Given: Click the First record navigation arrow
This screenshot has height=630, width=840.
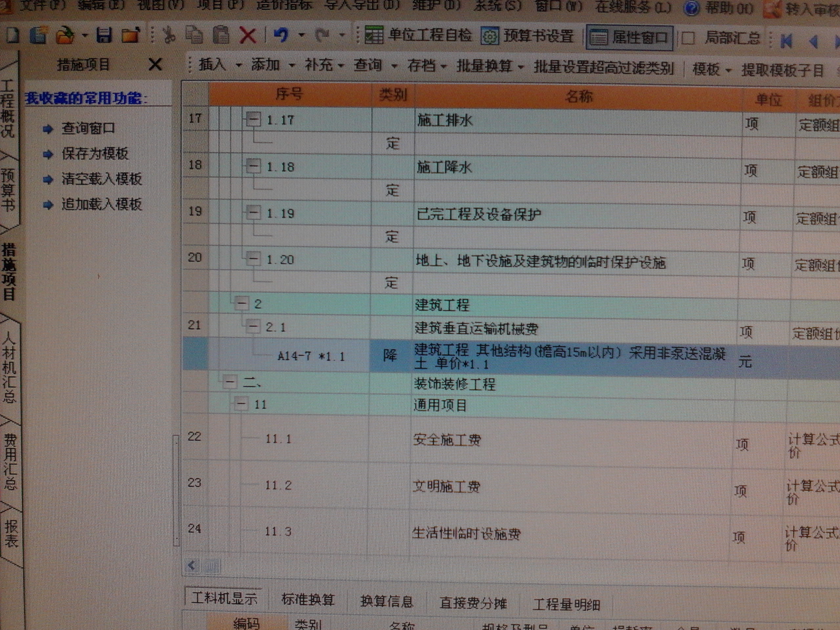Looking at the screenshot, I should (x=786, y=41).
